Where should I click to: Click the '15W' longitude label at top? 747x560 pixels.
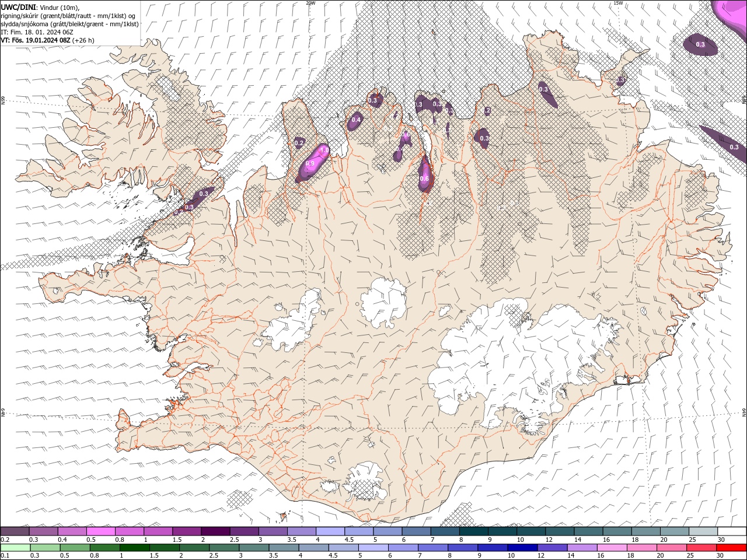coord(618,3)
